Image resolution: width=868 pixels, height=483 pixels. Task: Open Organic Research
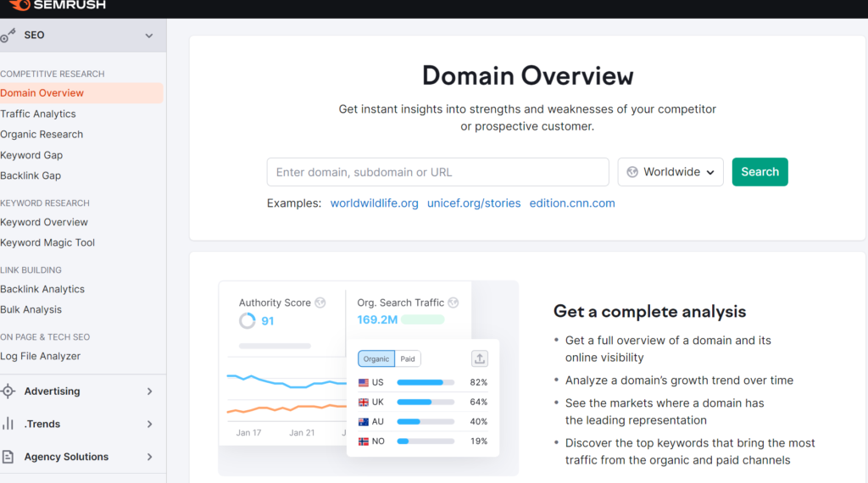tap(42, 134)
